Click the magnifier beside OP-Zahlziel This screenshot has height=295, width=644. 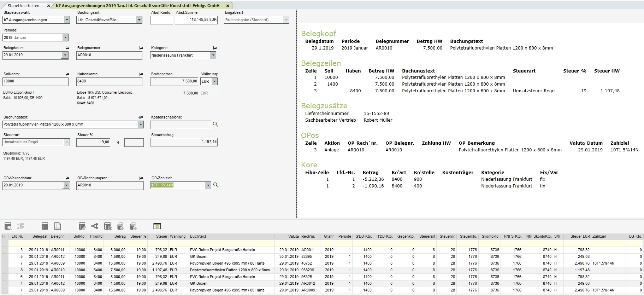tap(216, 185)
